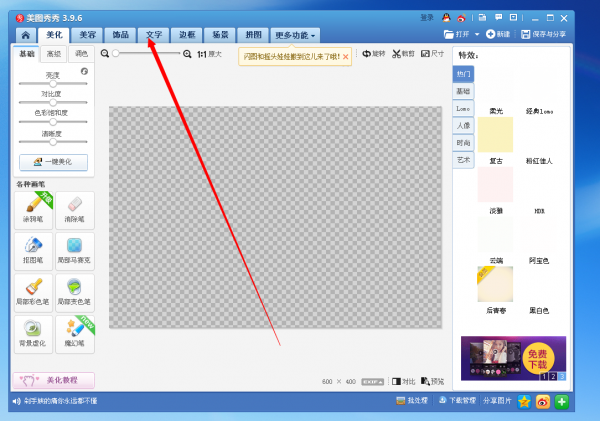
Task: Click the zoom out magnifier icon
Action: coord(104,54)
